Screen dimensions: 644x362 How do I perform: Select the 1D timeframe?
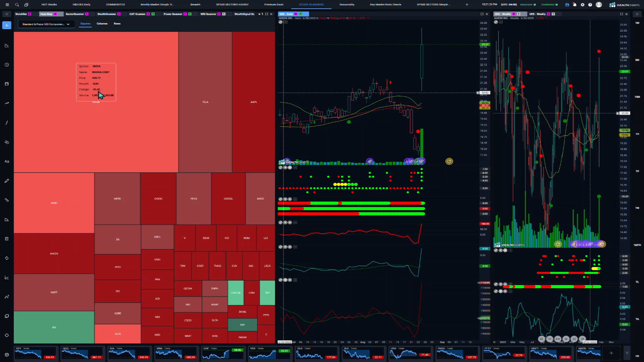point(637,171)
